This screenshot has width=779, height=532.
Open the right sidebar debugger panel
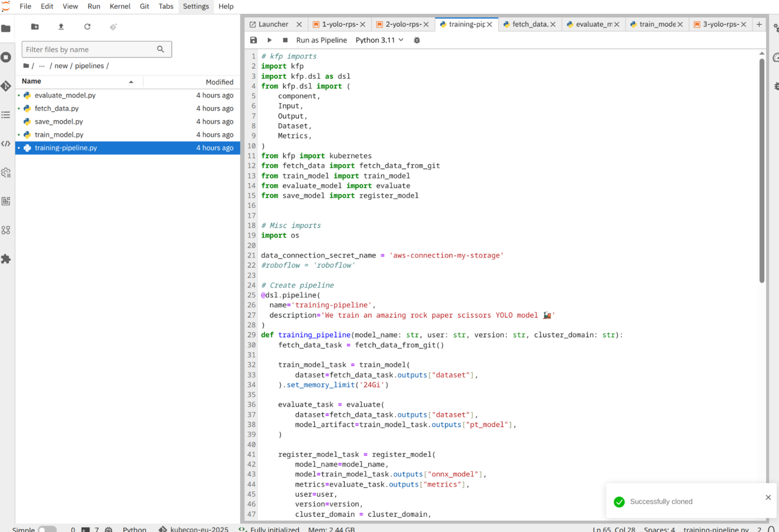tap(776, 86)
